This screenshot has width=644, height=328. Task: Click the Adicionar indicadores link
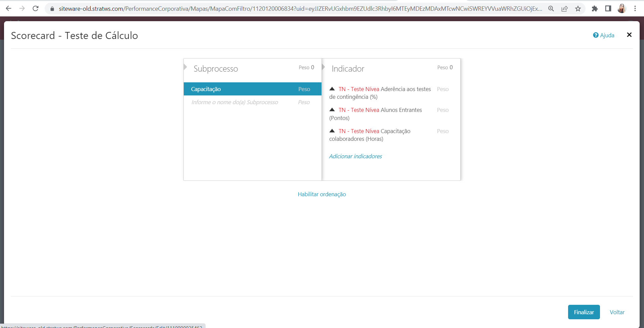click(355, 156)
